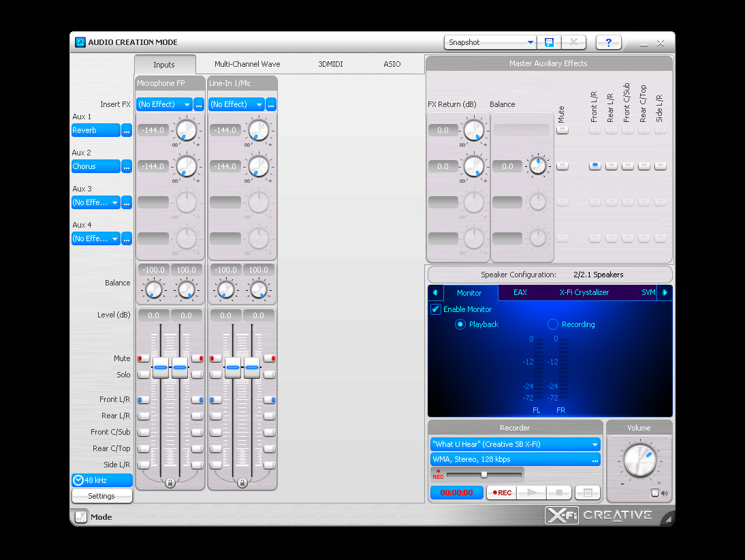Image resolution: width=745 pixels, height=560 pixels.
Task: Click the Aux 1 Reverb effect field
Action: pos(95,130)
